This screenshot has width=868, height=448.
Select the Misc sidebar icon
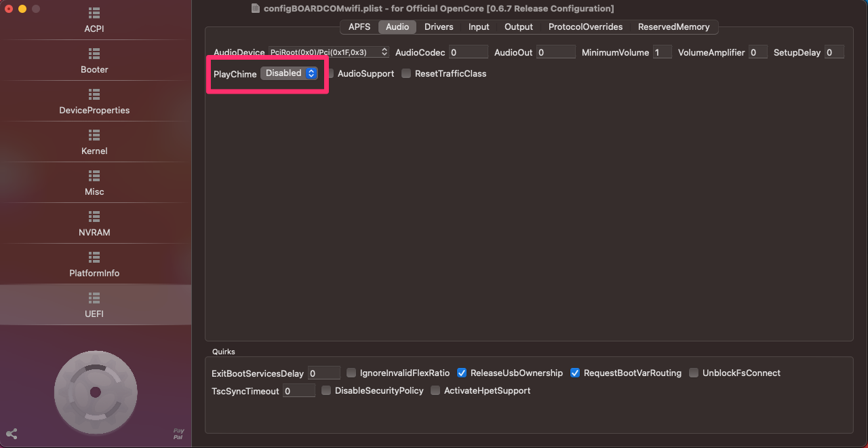pyautogui.click(x=94, y=176)
